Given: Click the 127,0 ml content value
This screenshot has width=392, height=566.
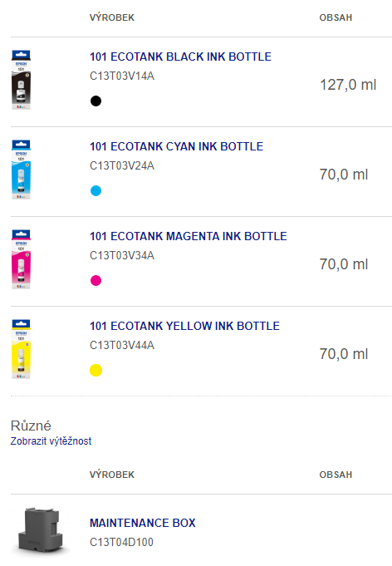Looking at the screenshot, I should [348, 85].
